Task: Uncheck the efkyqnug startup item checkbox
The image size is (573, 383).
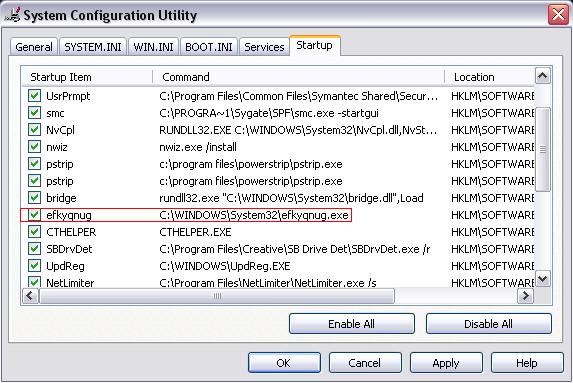Action: click(34, 215)
